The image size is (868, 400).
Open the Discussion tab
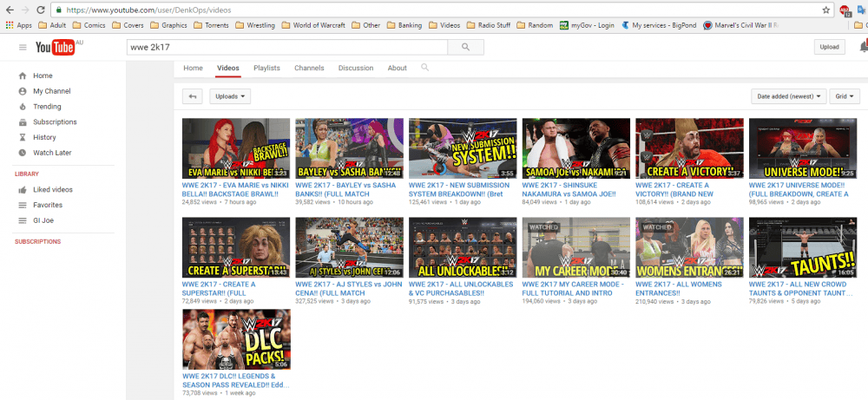coord(356,68)
